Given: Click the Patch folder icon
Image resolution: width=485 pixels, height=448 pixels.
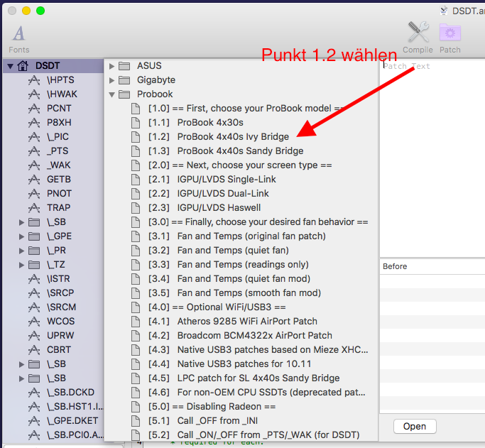Looking at the screenshot, I should (450, 33).
